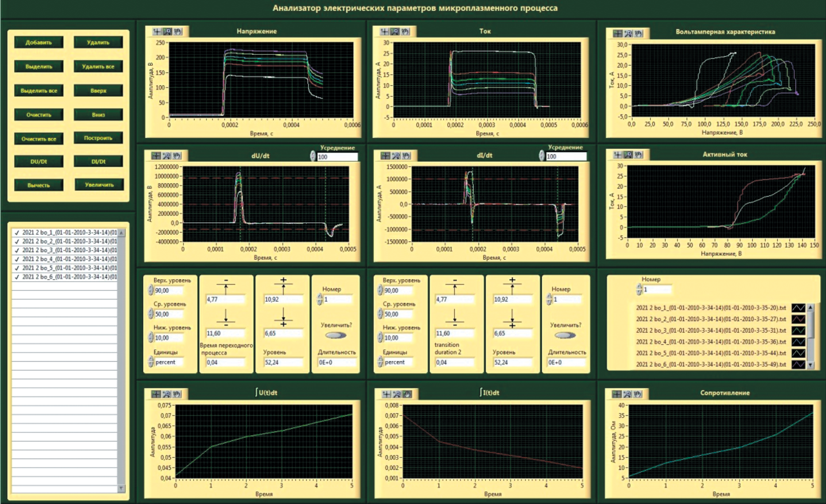Select the pan hand tool on the Ток graph

pos(406,32)
